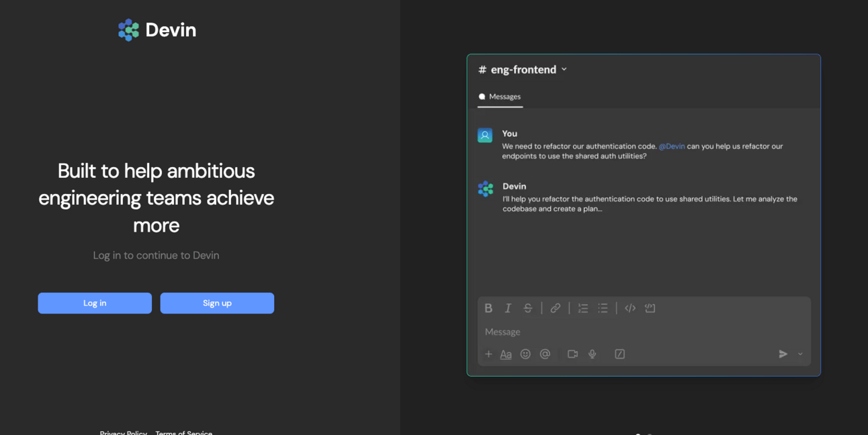Open the send options dropdown arrow
This screenshot has width=868, height=435.
point(800,354)
